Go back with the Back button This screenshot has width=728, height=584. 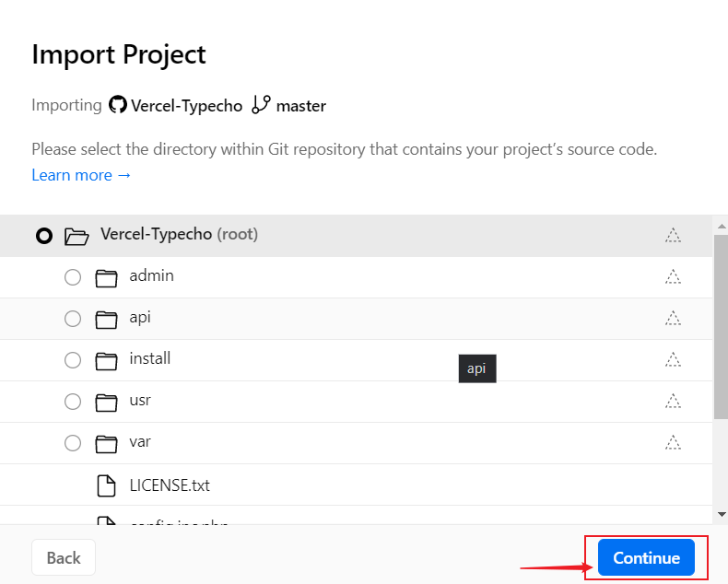click(63, 557)
